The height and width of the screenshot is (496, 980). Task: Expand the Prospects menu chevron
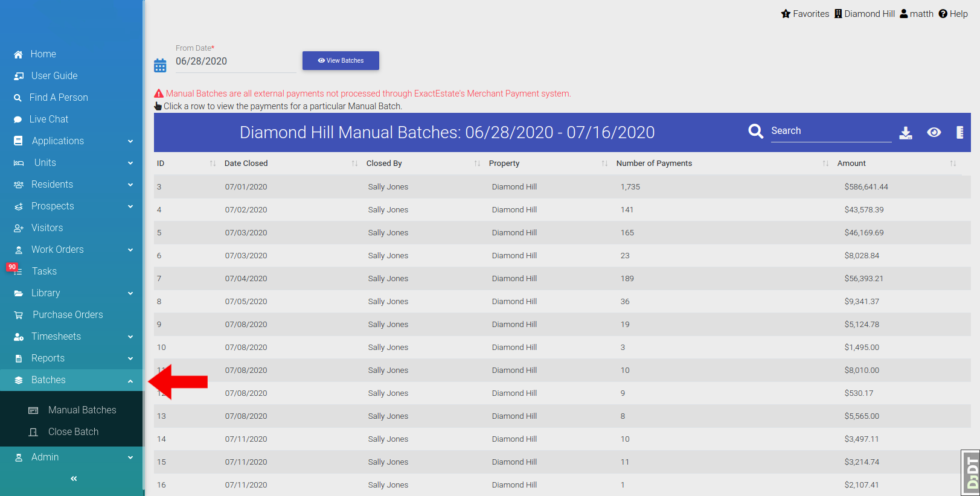(130, 206)
